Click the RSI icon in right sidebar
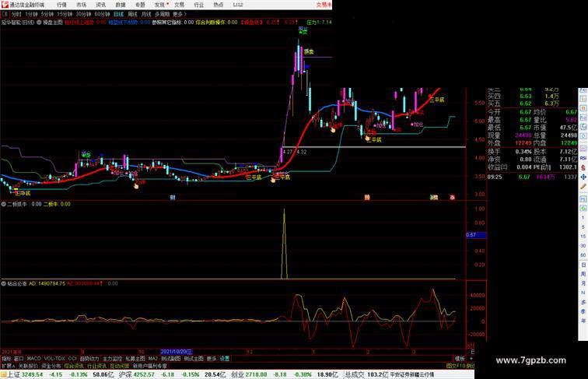Image resolution: width=588 pixels, height=379 pixels. 583,158
